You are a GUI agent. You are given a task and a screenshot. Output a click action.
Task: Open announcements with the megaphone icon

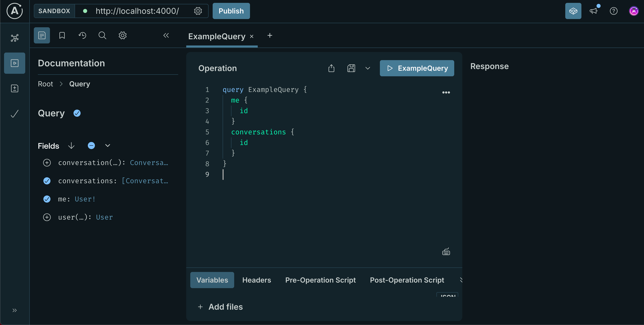(x=594, y=11)
